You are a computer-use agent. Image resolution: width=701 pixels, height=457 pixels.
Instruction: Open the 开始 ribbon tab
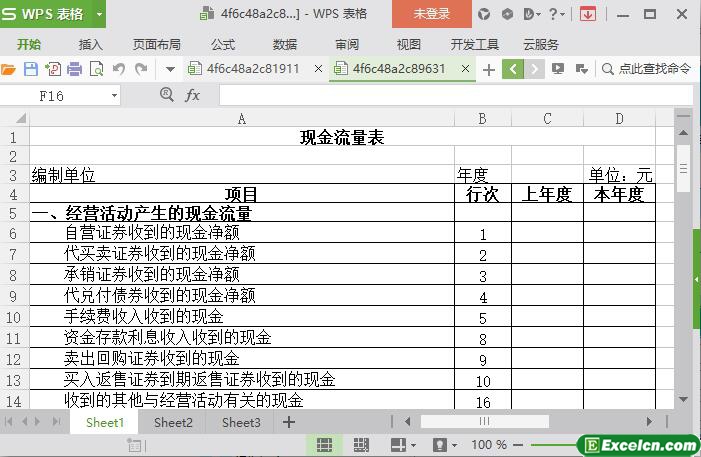coord(29,44)
